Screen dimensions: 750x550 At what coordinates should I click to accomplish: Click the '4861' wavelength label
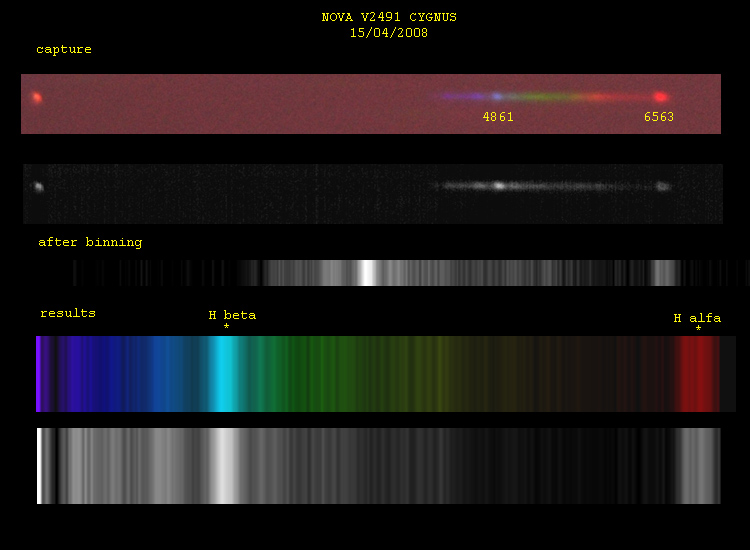click(x=498, y=117)
